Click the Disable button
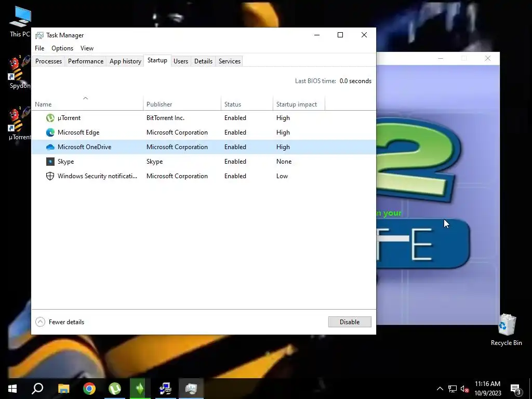 pos(350,322)
